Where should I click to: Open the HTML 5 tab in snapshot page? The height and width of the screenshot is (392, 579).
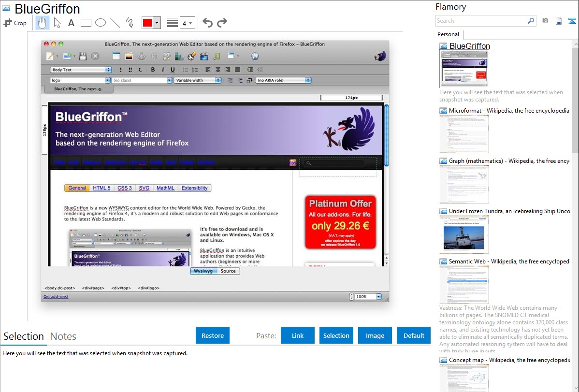point(101,188)
